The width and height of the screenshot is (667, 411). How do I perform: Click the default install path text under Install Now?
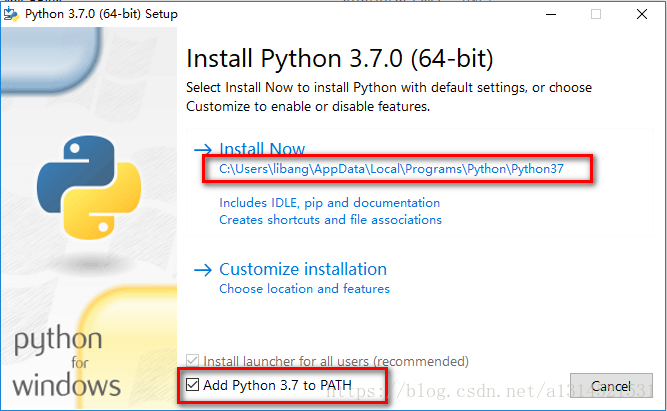(391, 169)
